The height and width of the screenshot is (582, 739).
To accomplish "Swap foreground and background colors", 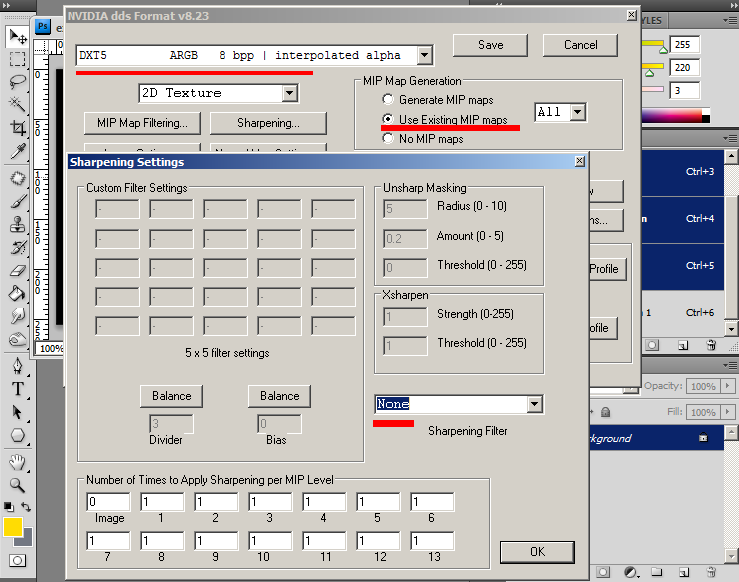I will click(26, 507).
